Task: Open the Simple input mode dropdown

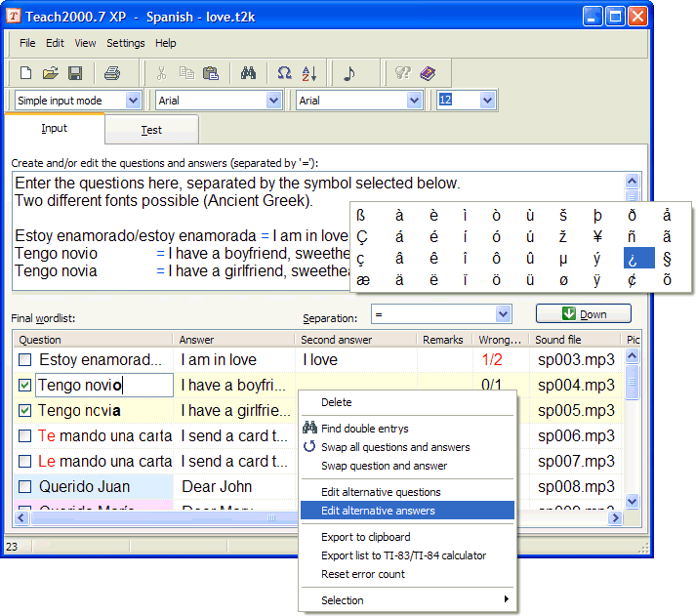Action: tap(133, 101)
